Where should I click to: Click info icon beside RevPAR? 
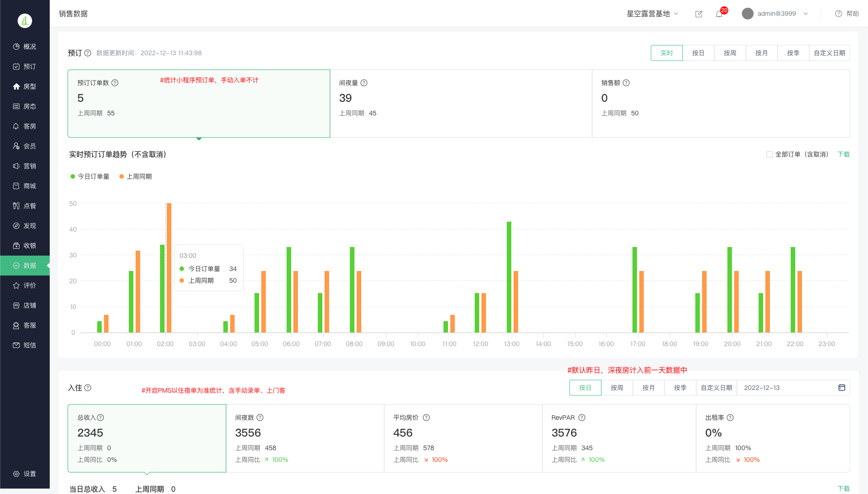click(x=582, y=418)
